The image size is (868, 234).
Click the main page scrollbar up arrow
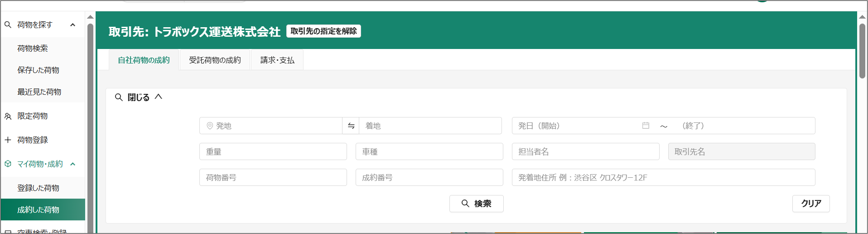click(862, 17)
